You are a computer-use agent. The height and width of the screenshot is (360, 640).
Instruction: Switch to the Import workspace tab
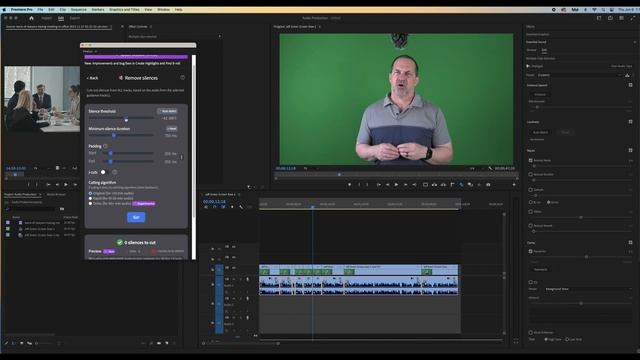coord(47,18)
